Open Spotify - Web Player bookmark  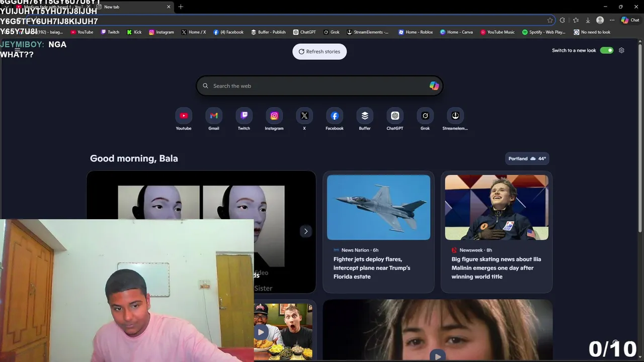[544, 32]
